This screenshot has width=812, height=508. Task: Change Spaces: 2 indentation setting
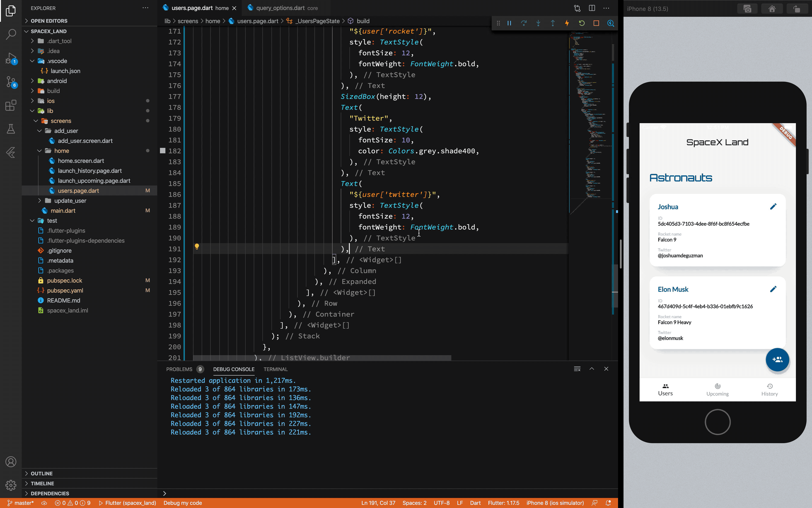coord(414,503)
